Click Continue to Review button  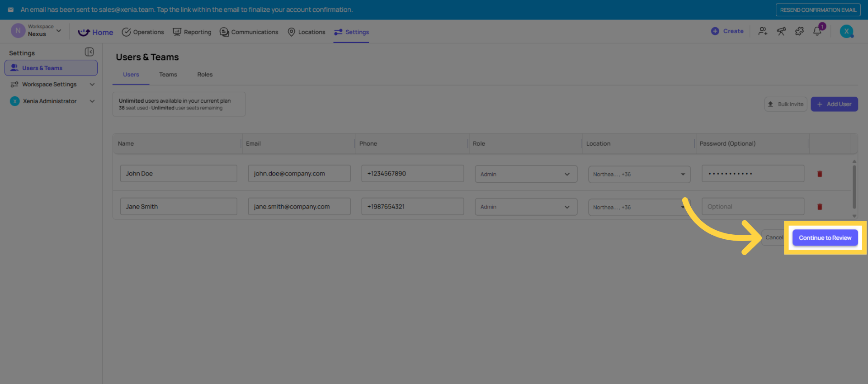point(825,238)
